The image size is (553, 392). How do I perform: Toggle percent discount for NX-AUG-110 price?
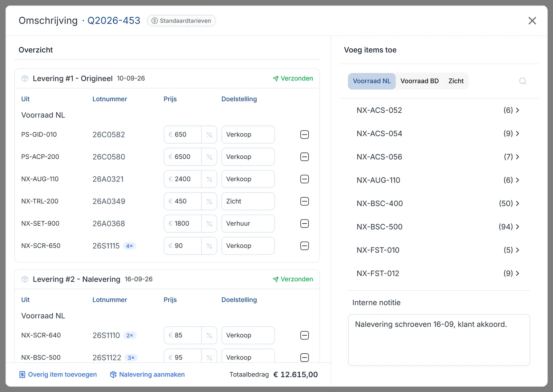209,179
